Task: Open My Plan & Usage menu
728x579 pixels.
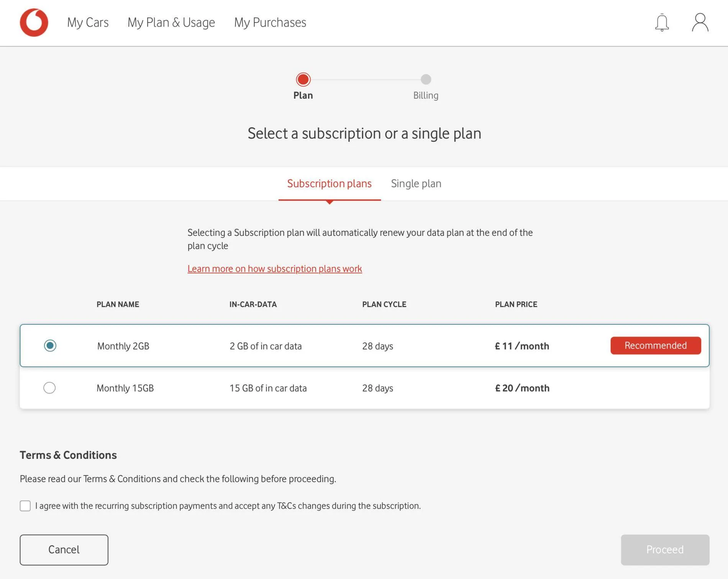Action: pos(171,23)
